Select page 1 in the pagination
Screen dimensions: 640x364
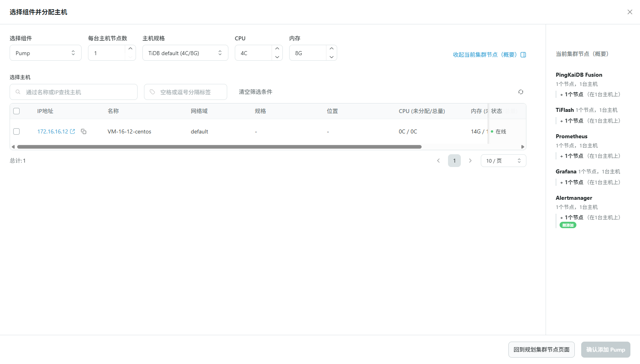click(x=454, y=161)
